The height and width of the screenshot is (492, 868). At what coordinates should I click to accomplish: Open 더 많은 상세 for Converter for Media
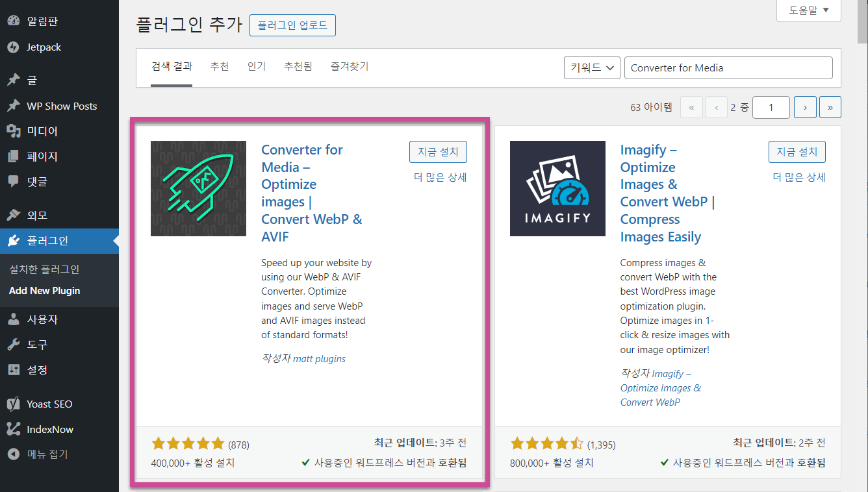tap(440, 177)
